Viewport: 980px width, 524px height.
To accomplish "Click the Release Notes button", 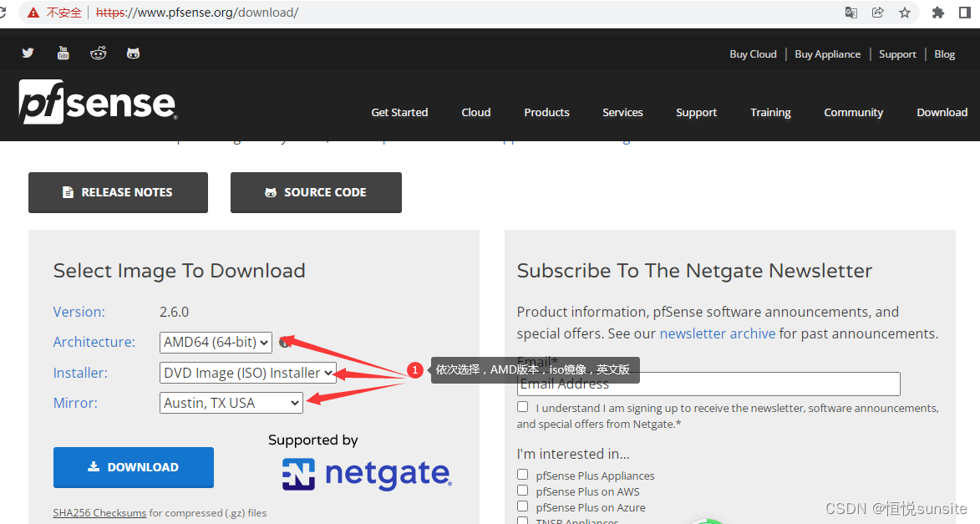I will click(118, 192).
